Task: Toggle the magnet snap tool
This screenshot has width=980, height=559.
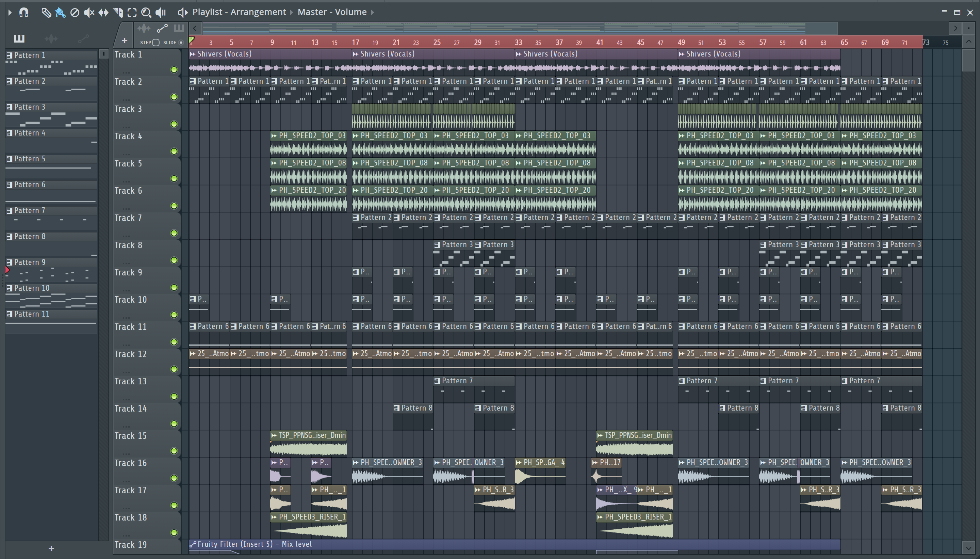Action: (x=24, y=12)
